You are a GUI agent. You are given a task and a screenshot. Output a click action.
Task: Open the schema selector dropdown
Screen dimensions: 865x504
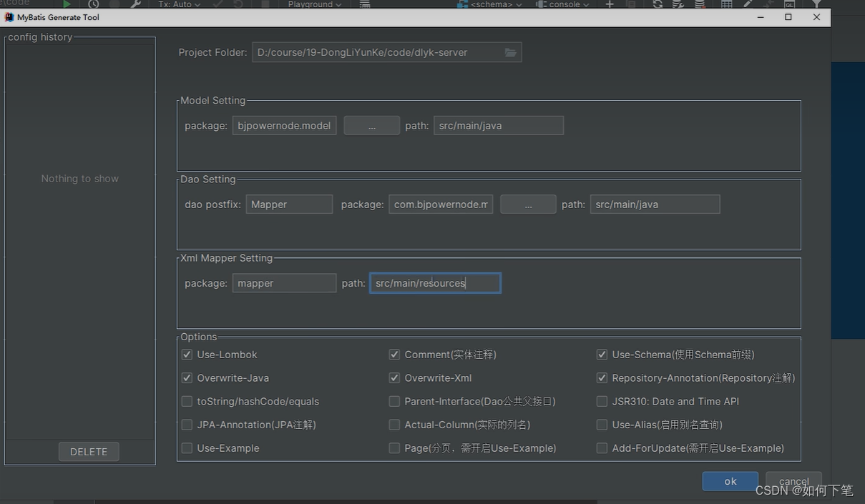click(x=489, y=4)
